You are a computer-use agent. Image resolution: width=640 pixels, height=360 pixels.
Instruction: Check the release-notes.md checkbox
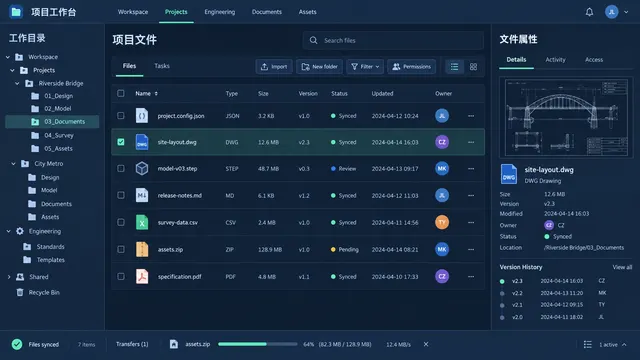click(121, 196)
